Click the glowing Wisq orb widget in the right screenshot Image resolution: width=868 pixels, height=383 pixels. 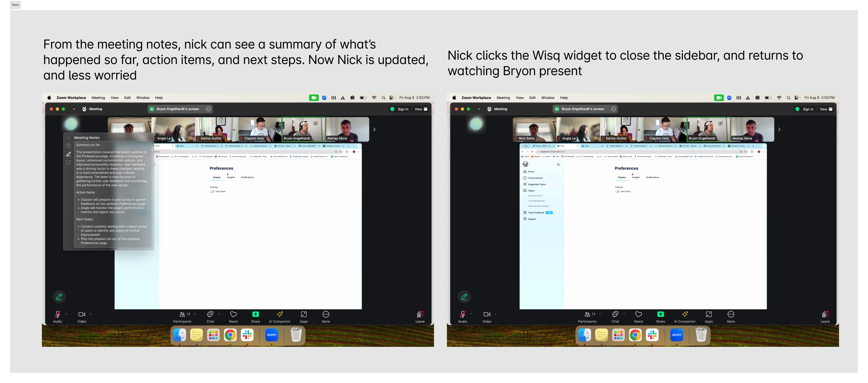[x=476, y=124]
